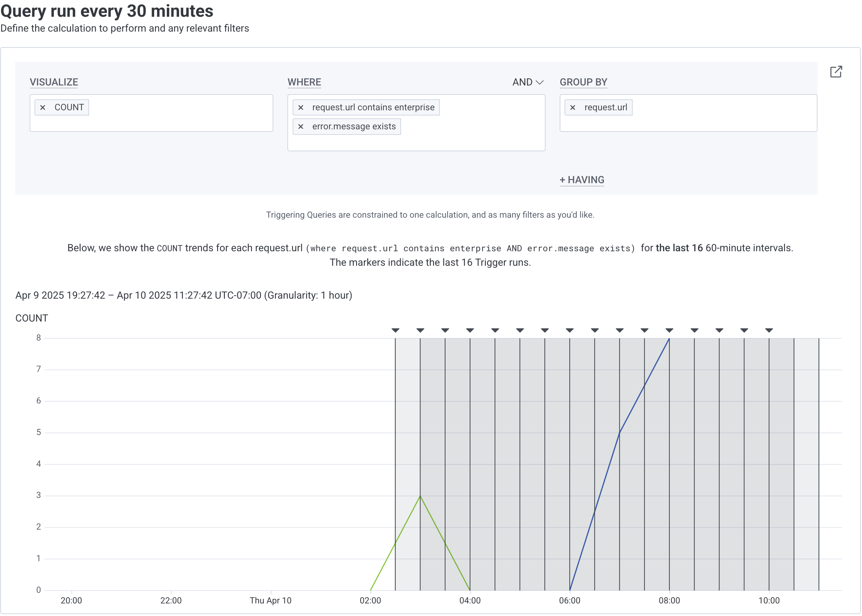Click the first trigger run marker

(395, 330)
